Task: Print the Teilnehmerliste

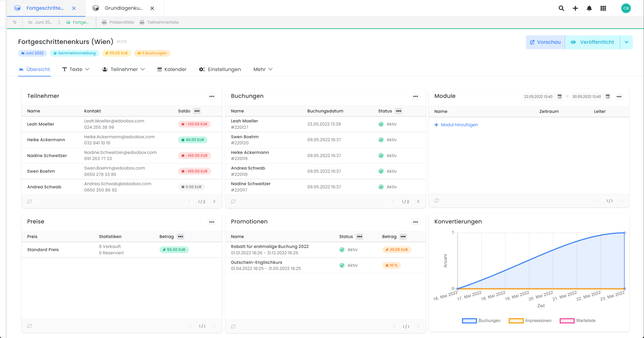Action: pyautogui.click(x=159, y=22)
